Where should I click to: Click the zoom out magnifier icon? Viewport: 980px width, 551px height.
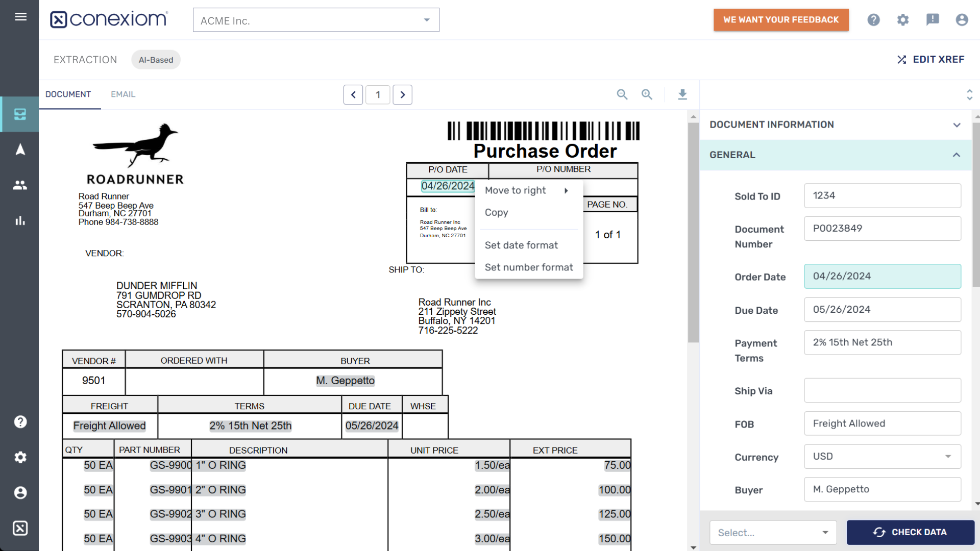tap(622, 94)
